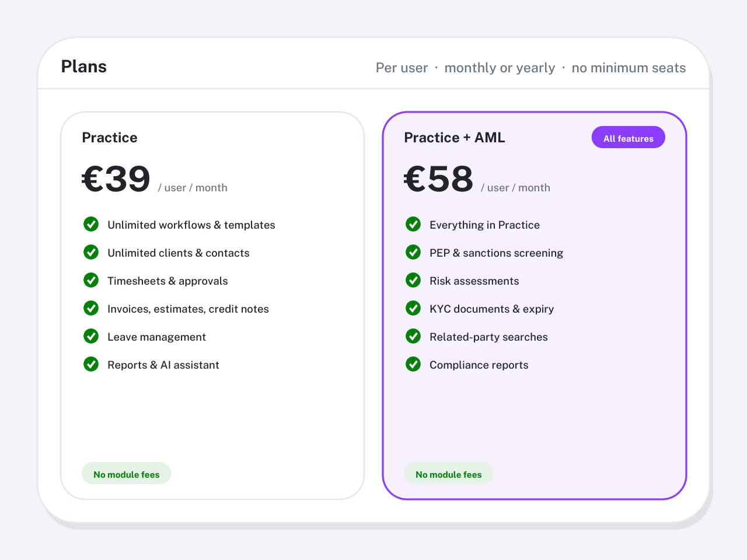Select the Plans heading

84,66
